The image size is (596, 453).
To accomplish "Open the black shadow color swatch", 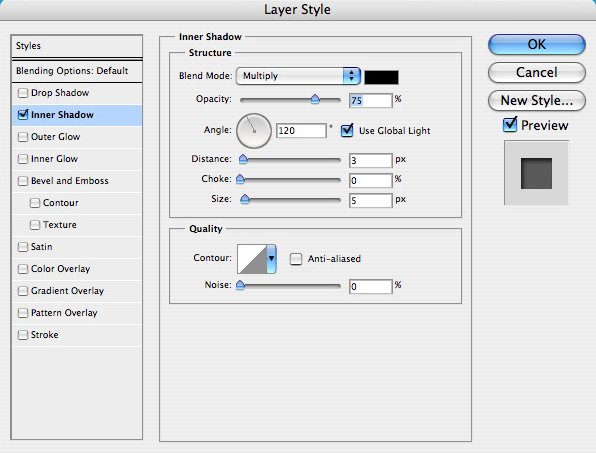I will coord(381,77).
